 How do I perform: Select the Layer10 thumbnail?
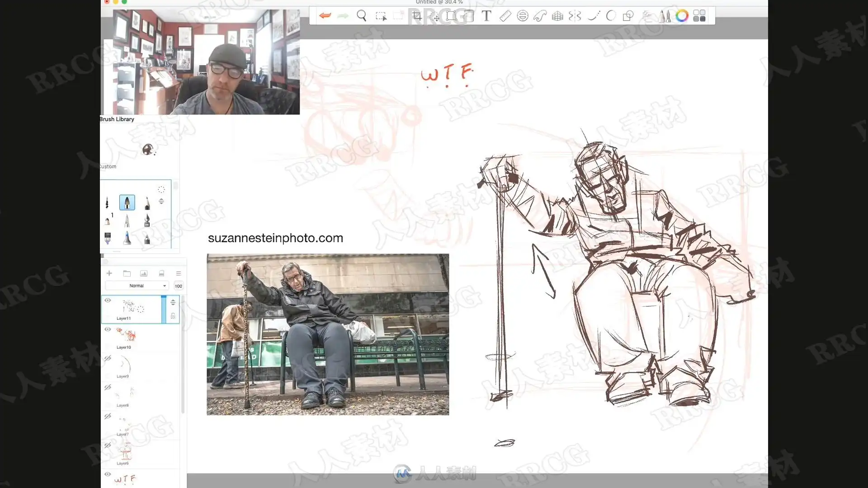pos(126,335)
